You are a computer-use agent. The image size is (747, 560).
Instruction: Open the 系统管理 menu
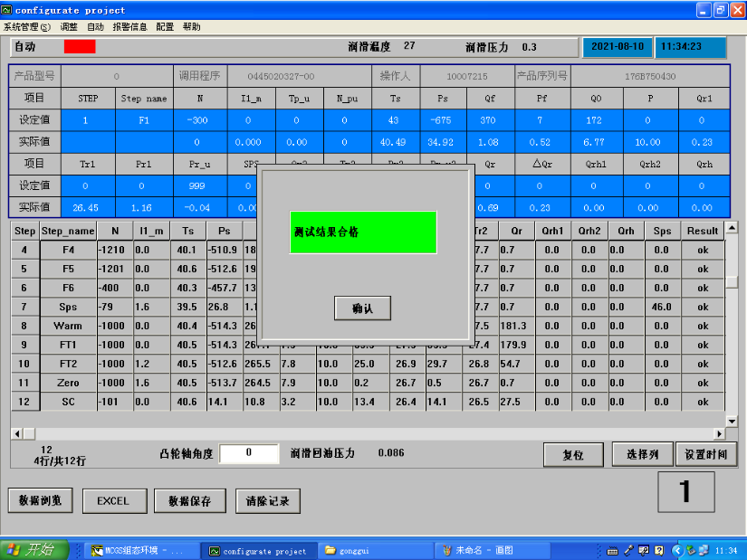click(x=27, y=27)
